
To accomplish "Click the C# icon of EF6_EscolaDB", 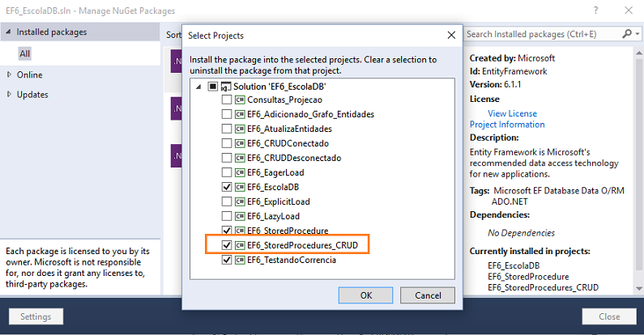I will (240, 187).
